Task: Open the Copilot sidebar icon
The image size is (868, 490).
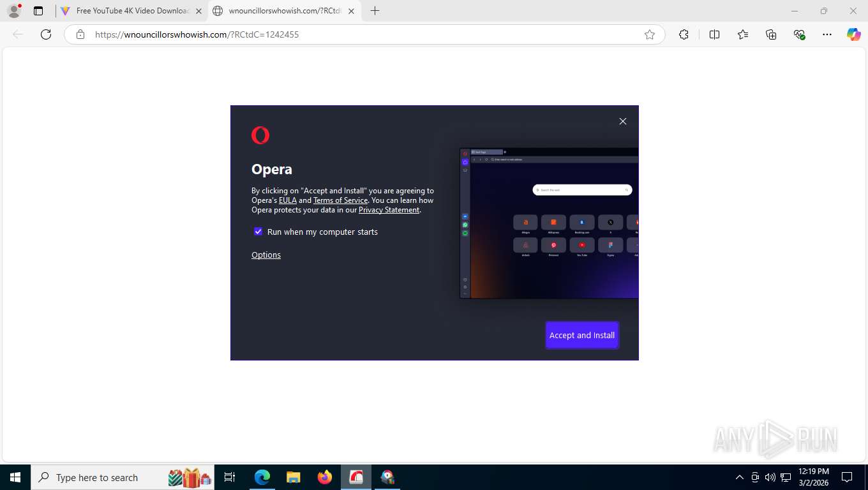Action: pos(854,34)
